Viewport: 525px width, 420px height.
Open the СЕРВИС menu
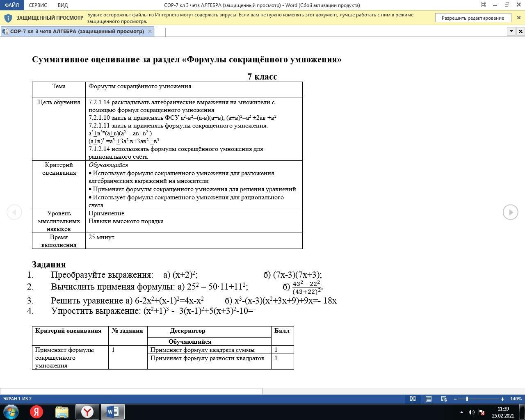click(x=38, y=5)
